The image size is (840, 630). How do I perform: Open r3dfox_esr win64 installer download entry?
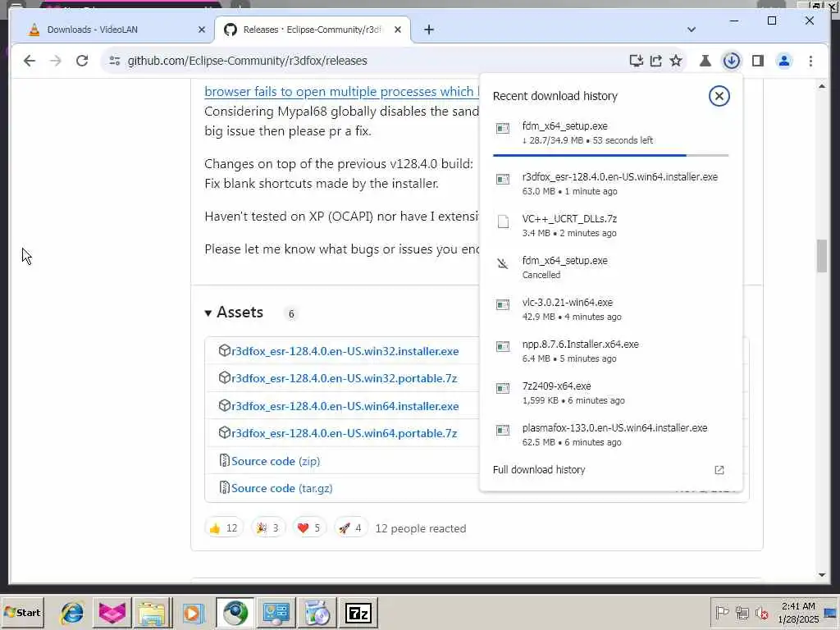pos(610,183)
